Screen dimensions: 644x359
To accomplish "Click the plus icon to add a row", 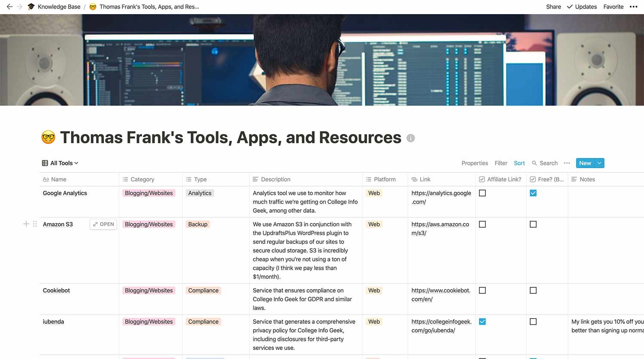I will (26, 224).
